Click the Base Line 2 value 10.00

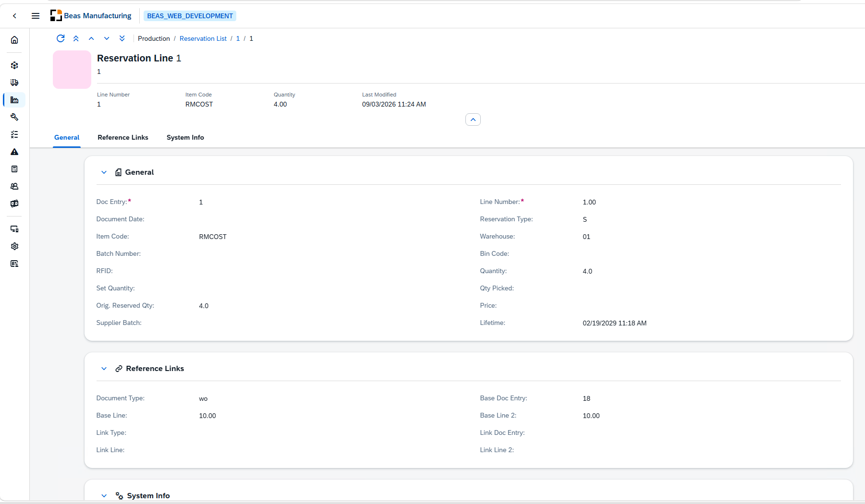point(591,416)
